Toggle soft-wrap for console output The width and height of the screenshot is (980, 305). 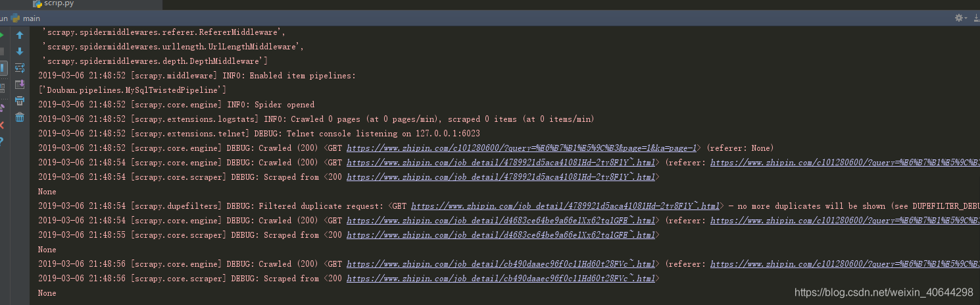[20, 68]
